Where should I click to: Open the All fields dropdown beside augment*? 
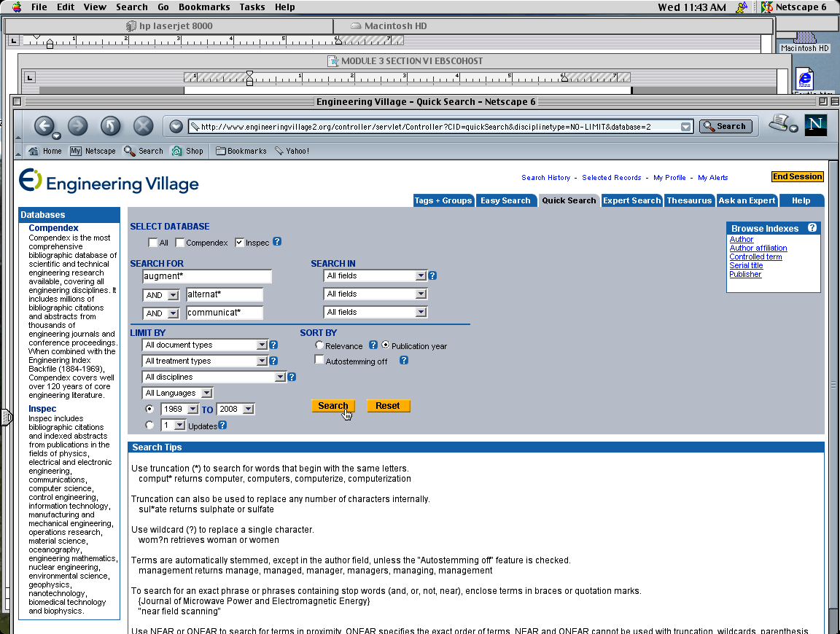pos(375,275)
